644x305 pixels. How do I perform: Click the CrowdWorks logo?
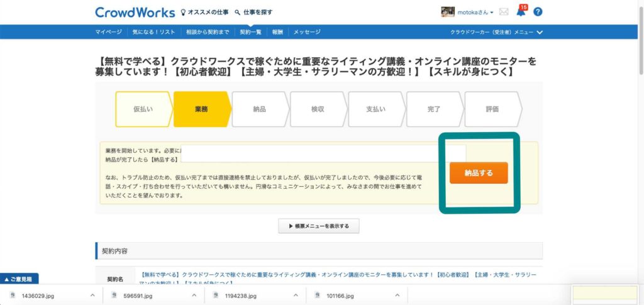pyautogui.click(x=135, y=12)
